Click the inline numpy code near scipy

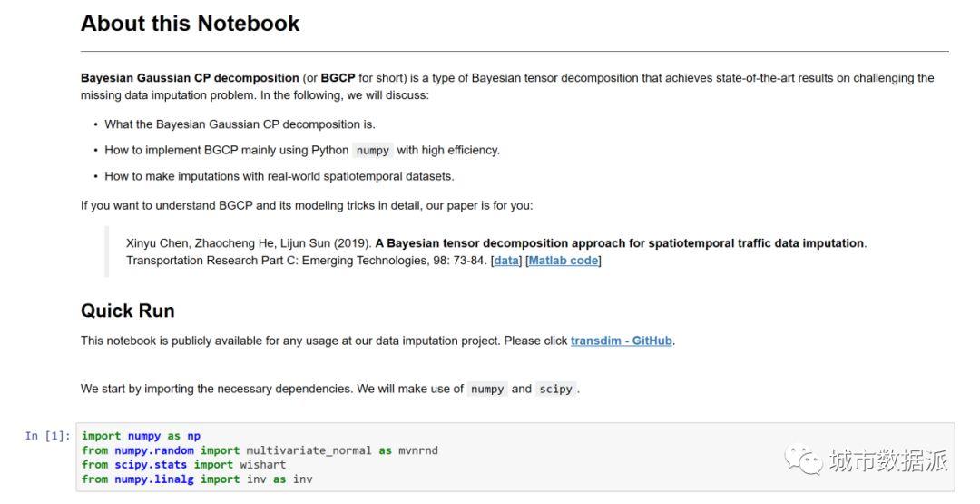487,389
